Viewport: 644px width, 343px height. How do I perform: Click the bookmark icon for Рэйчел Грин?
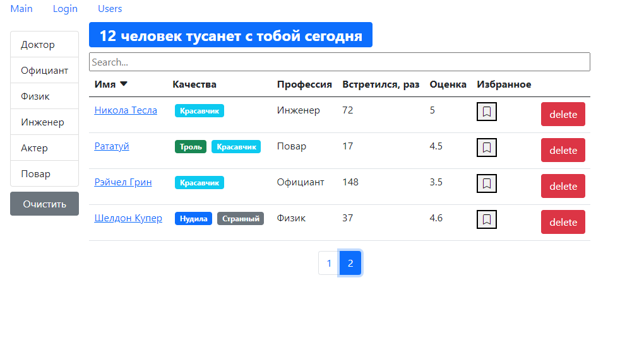(x=486, y=183)
